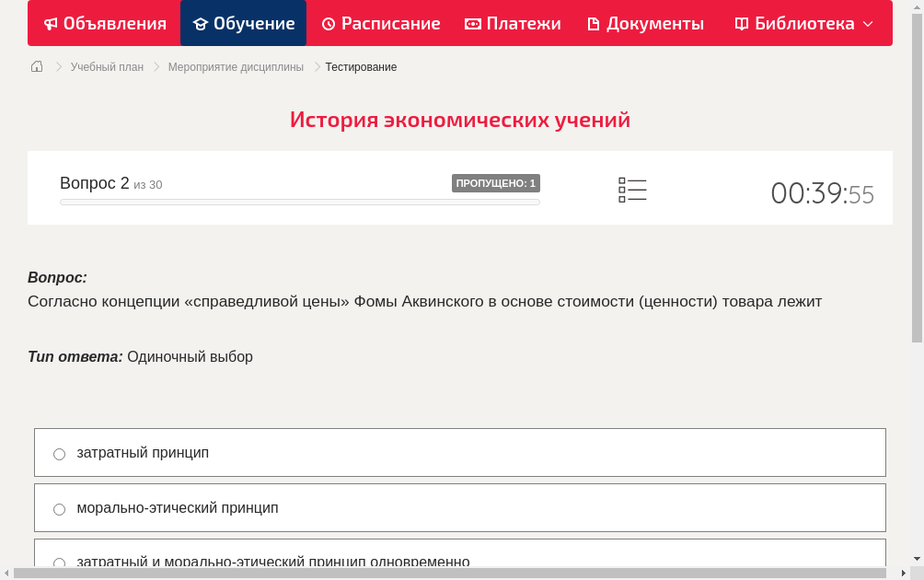Click the graduation cap icon of Обучение
924x580 pixels.
pos(201,24)
